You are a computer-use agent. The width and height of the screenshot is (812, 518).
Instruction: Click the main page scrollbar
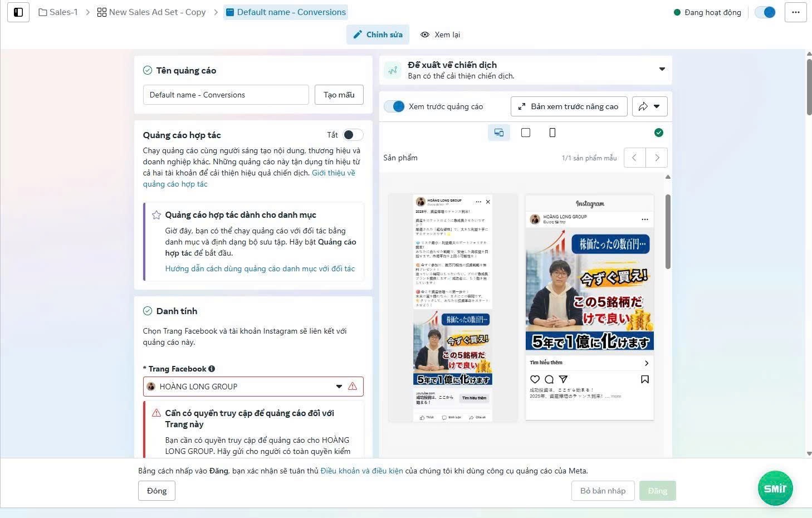point(809,86)
